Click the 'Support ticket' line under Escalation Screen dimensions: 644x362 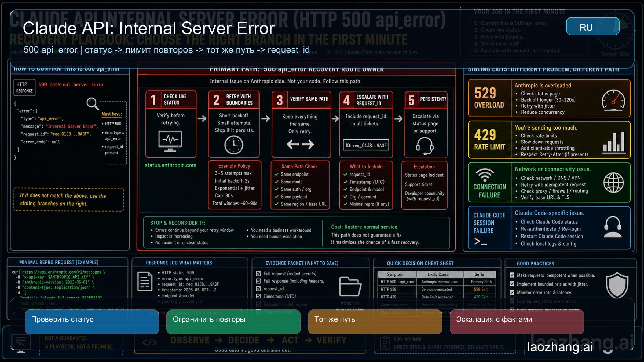click(x=419, y=184)
